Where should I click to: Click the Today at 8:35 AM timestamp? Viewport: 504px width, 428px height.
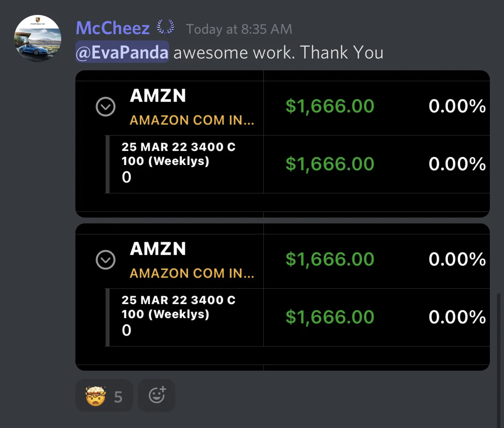[239, 29]
